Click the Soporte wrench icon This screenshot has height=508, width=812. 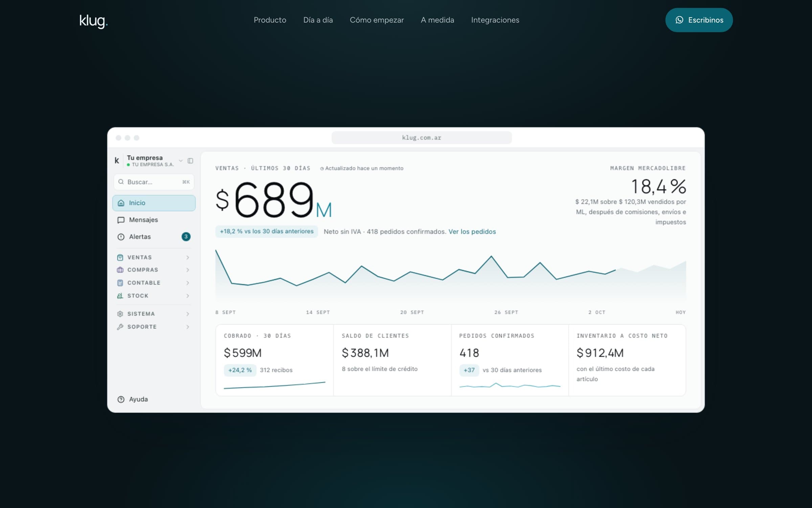tap(120, 327)
